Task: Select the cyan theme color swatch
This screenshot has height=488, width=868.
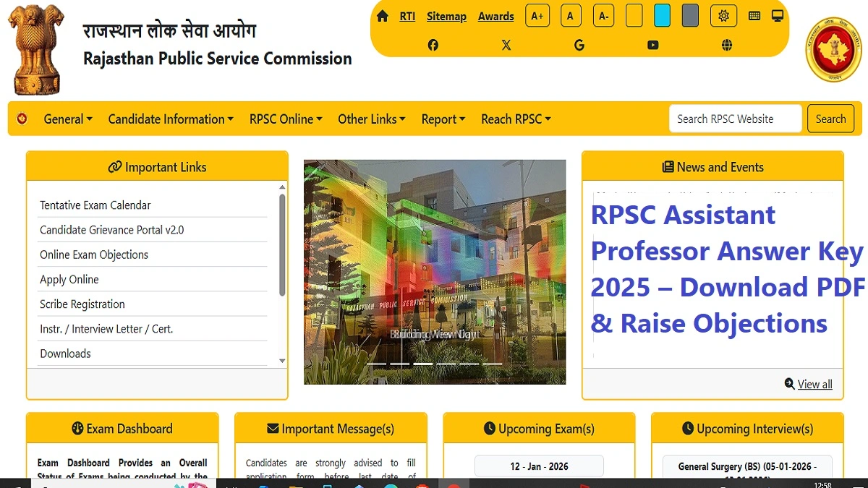Action: pyautogui.click(x=662, y=14)
